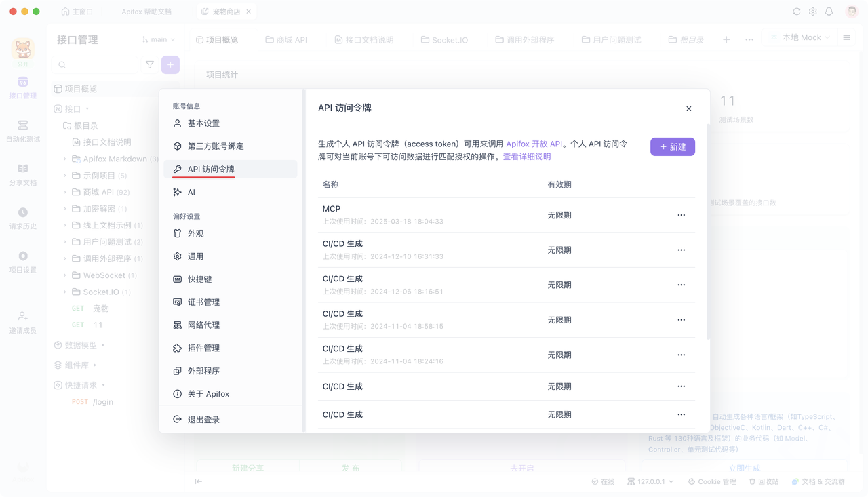
Task: Select the API 访问令牌 menu item
Action: coord(231,169)
